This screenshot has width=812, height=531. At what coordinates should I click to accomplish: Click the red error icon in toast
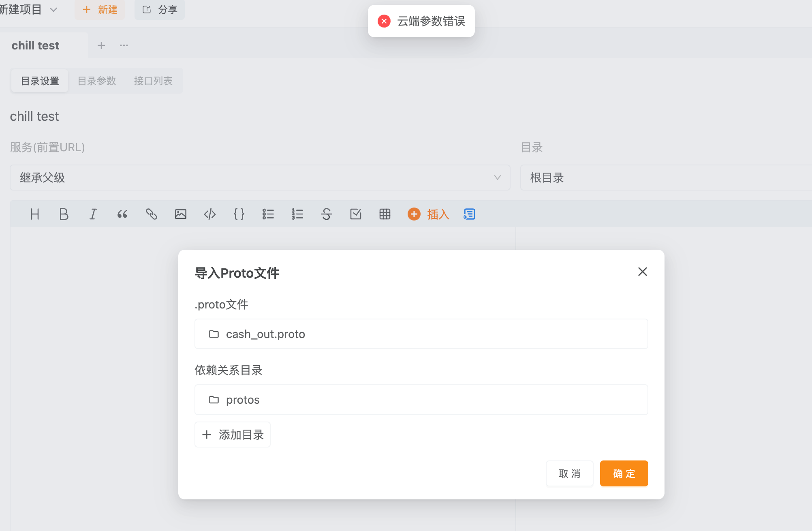coord(384,21)
